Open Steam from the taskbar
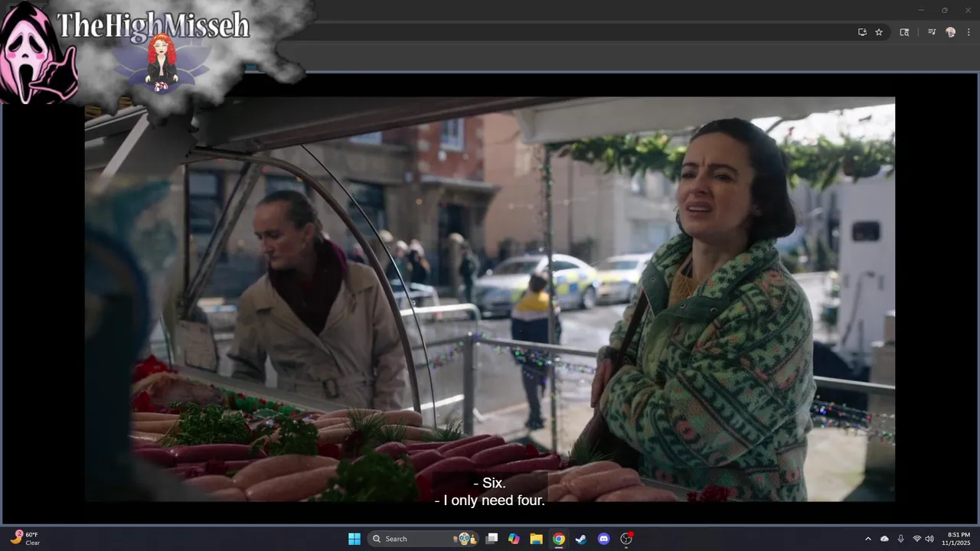980x551 pixels. 581,539
